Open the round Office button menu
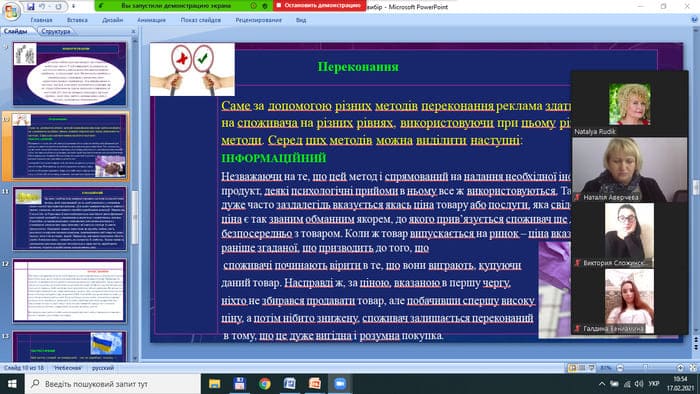This screenshot has width=700, height=394. point(11,11)
